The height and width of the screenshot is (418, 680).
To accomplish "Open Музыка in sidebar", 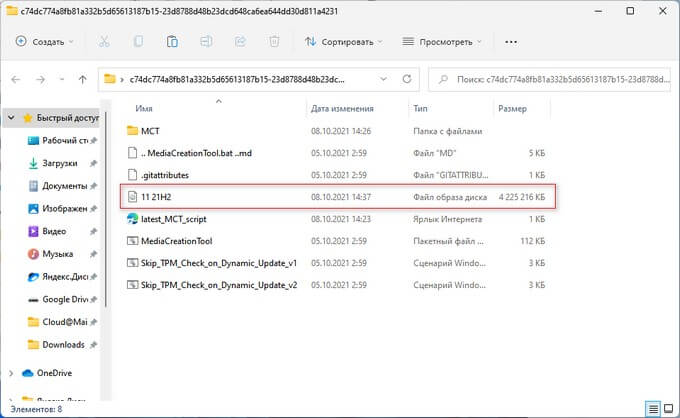I will [x=58, y=254].
